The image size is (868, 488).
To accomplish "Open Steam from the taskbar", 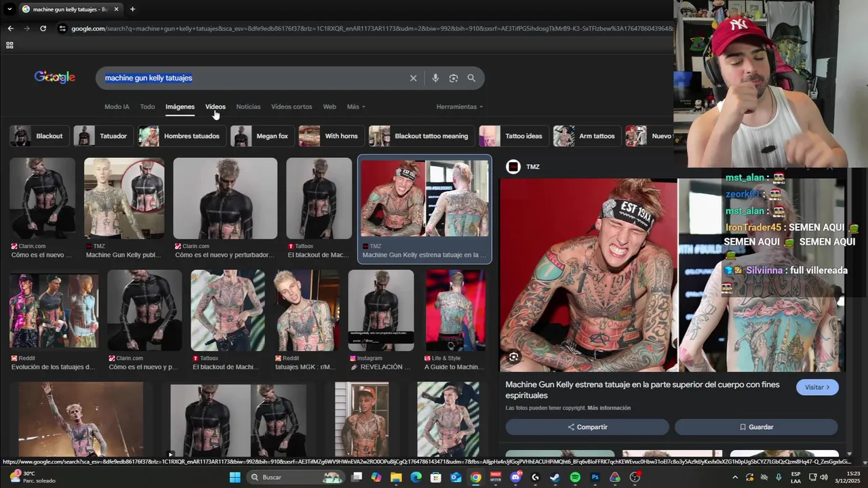I will (x=555, y=477).
